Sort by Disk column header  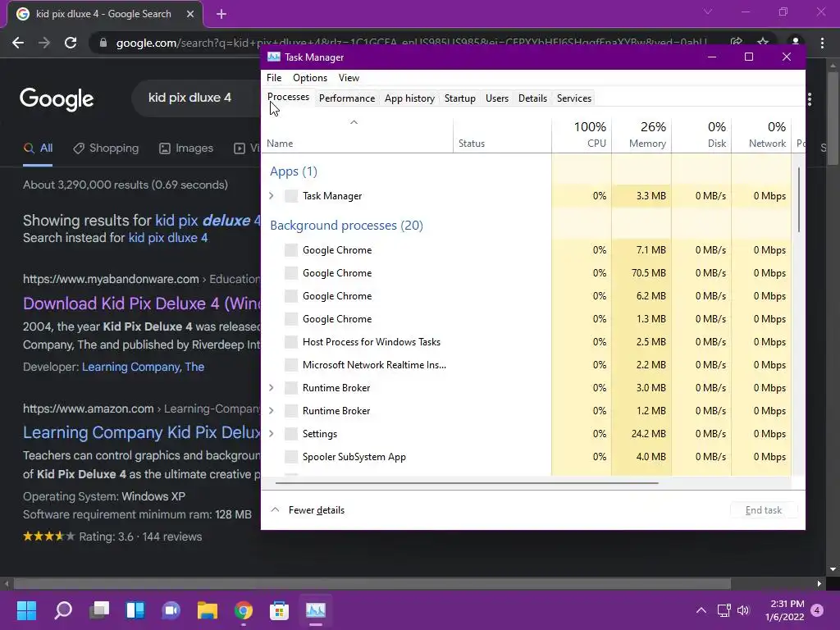[701, 135]
